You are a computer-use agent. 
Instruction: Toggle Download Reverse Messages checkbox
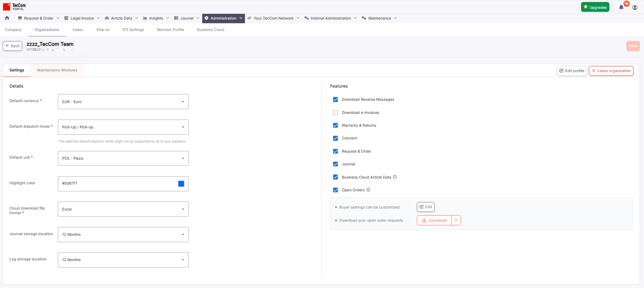click(335, 99)
